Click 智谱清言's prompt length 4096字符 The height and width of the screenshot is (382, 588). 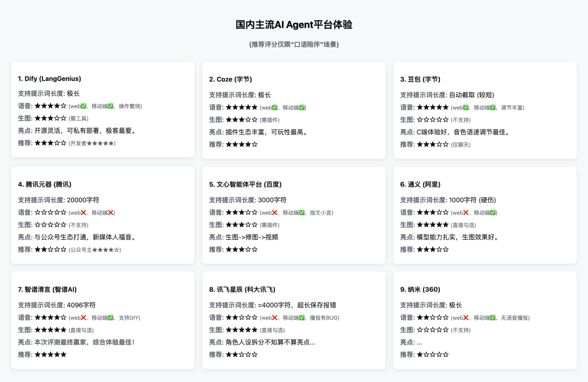point(81,305)
